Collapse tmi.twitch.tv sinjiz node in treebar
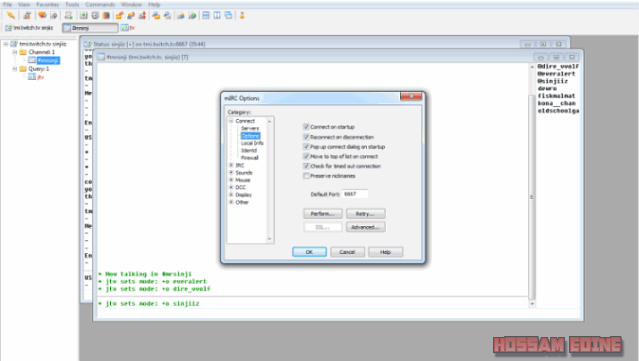The height and width of the screenshot is (361, 639). tap(6, 44)
